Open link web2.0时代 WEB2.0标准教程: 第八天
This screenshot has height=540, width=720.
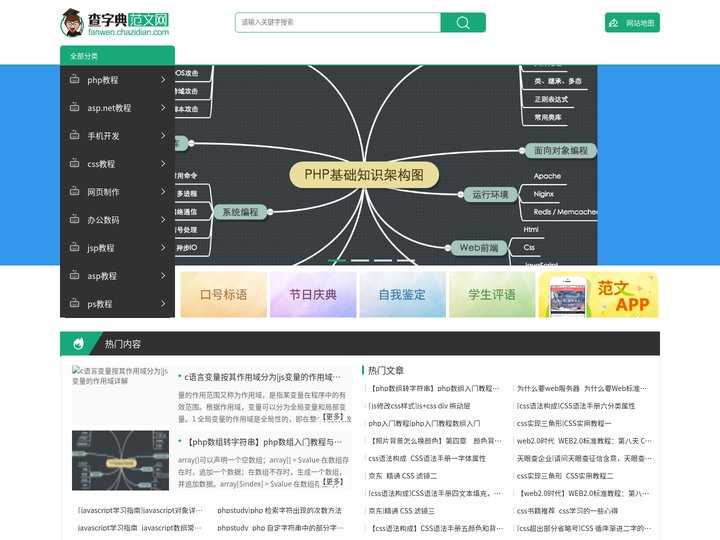584,441
